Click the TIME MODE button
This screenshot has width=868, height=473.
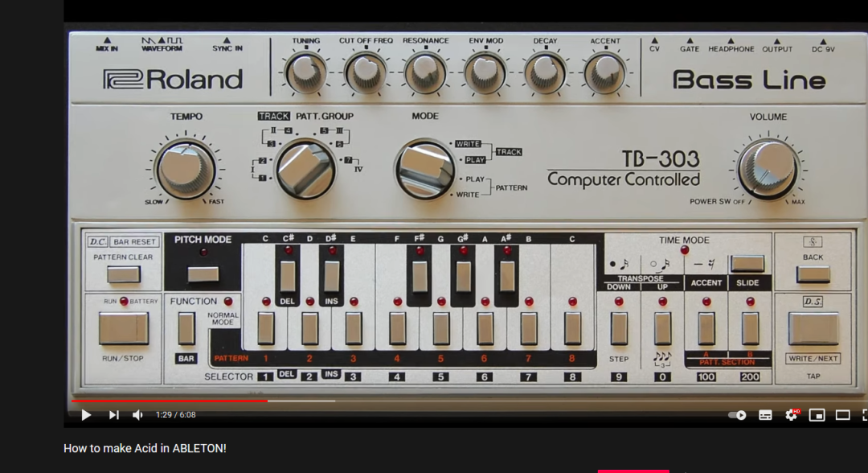pyautogui.click(x=747, y=264)
